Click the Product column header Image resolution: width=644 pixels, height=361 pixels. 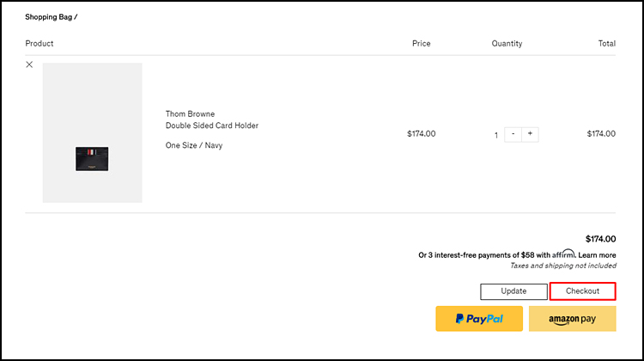(39, 44)
